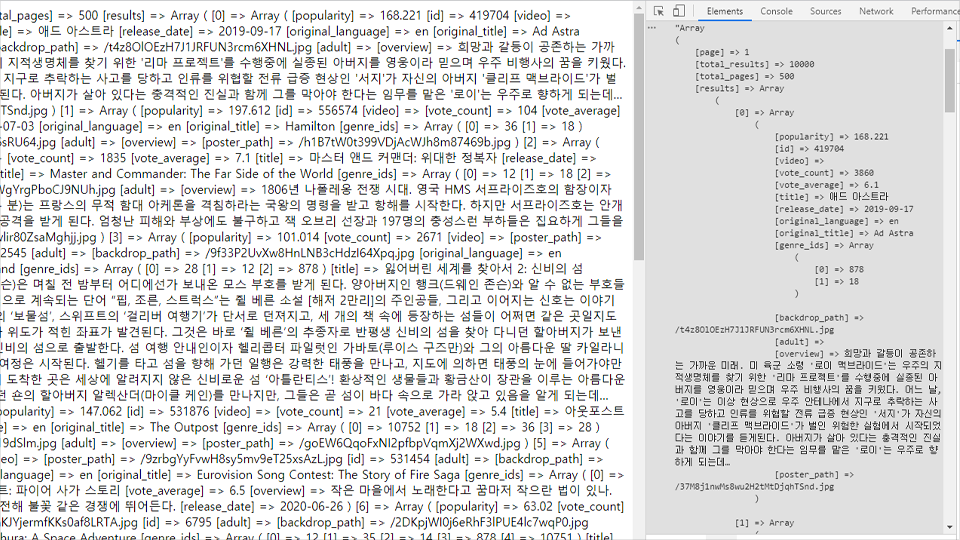This screenshot has width=960, height=540.
Task: Click the /9f33P2UvXw8HnLNB3cHdzI64Xpq.jpg backdrop path
Action: [310, 253]
